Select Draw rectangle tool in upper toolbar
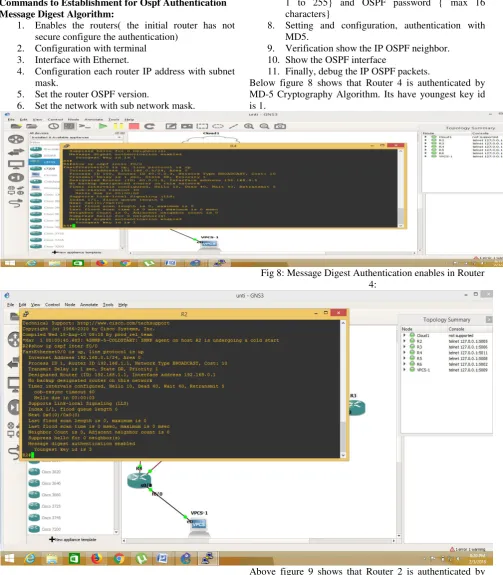The height and width of the screenshot is (575, 503). 202,126
